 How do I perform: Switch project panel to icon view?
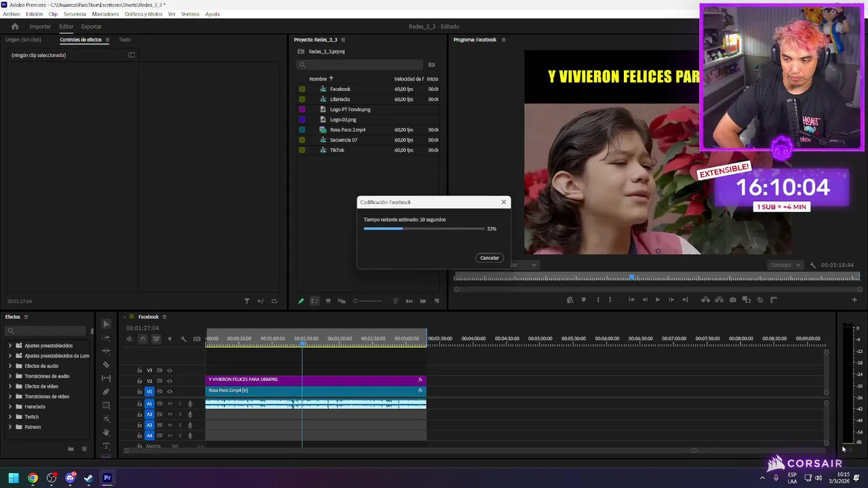click(328, 301)
